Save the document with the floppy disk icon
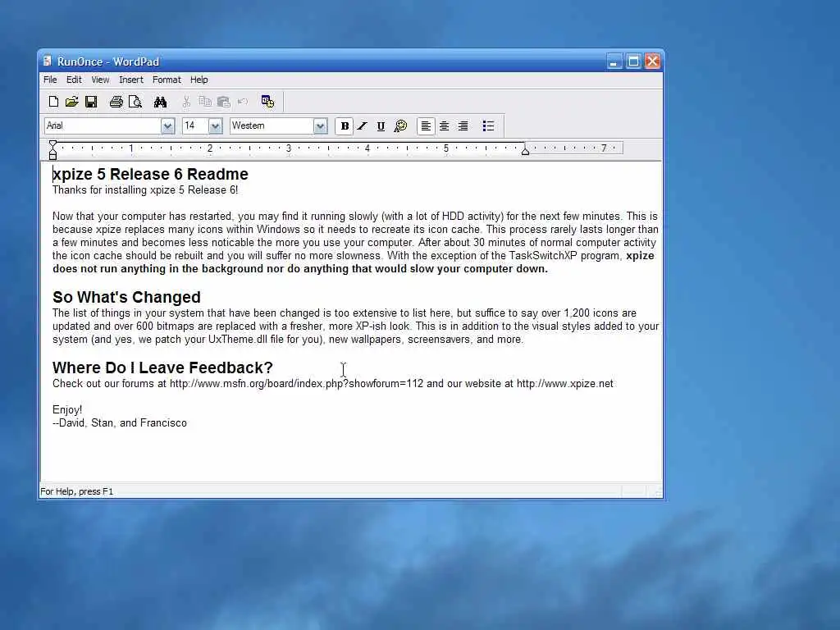The image size is (840, 630). [x=91, y=102]
